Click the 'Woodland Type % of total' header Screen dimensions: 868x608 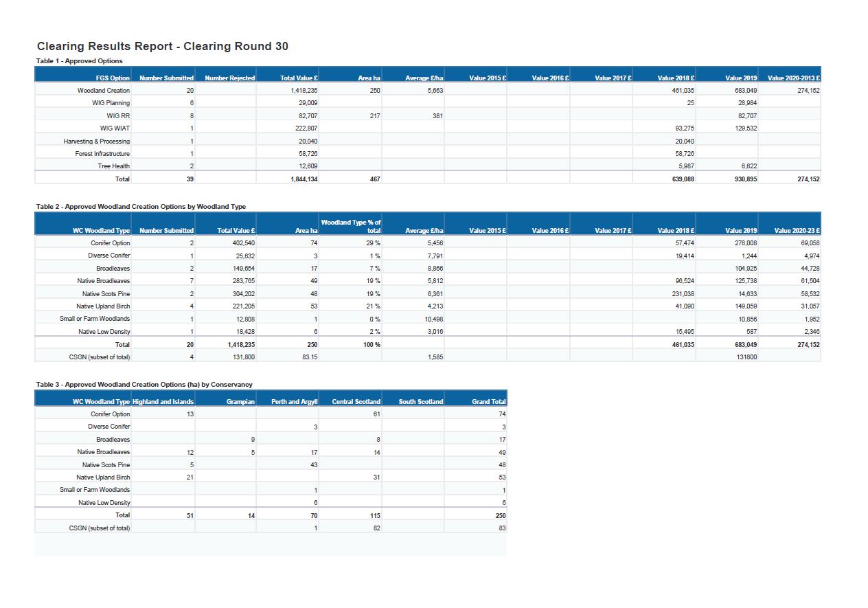coord(350,226)
